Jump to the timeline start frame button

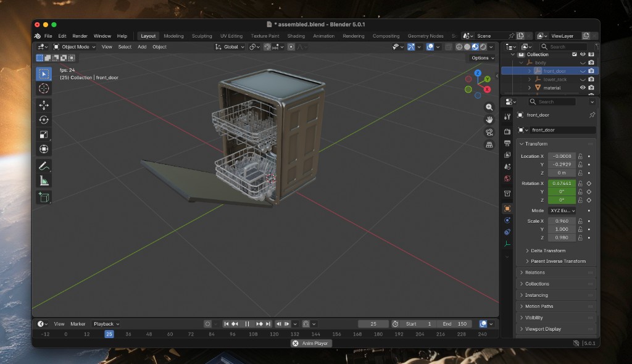coord(226,324)
